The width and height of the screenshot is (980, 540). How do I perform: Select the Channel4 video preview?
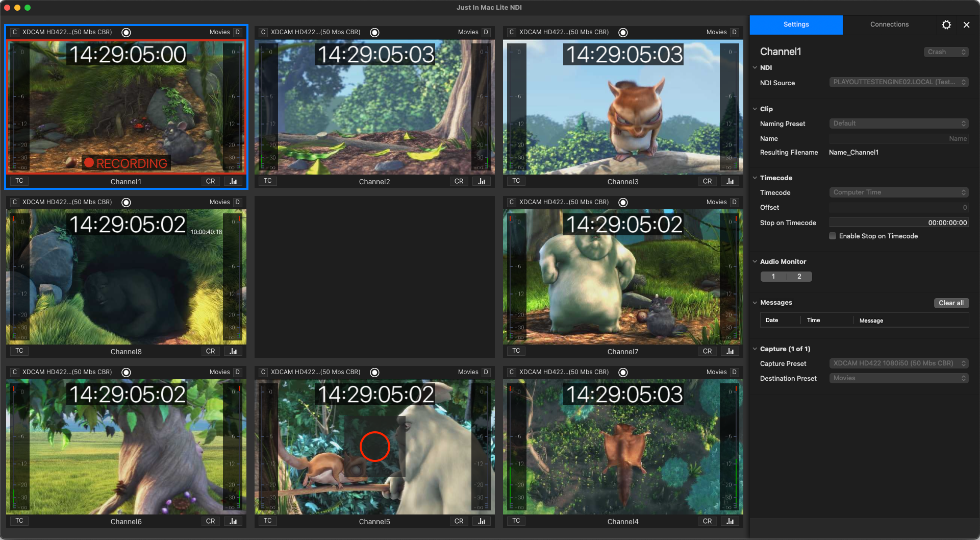(623, 447)
